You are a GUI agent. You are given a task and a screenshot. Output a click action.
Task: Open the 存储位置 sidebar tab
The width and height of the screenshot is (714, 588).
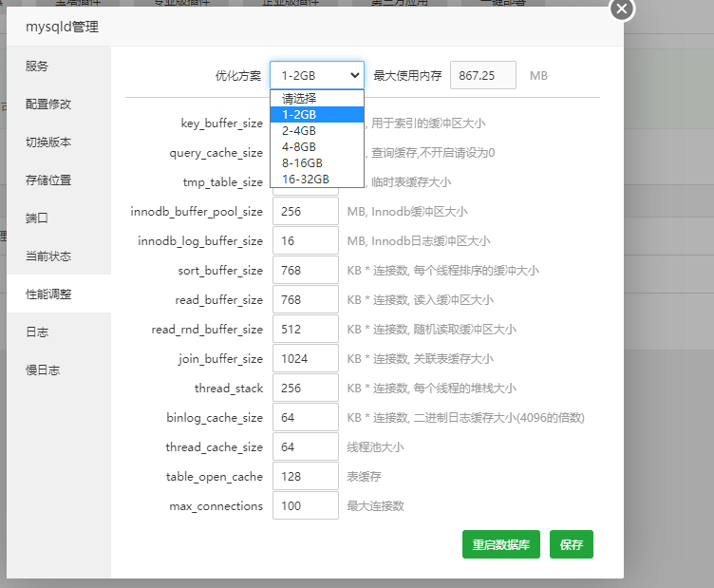point(59,180)
